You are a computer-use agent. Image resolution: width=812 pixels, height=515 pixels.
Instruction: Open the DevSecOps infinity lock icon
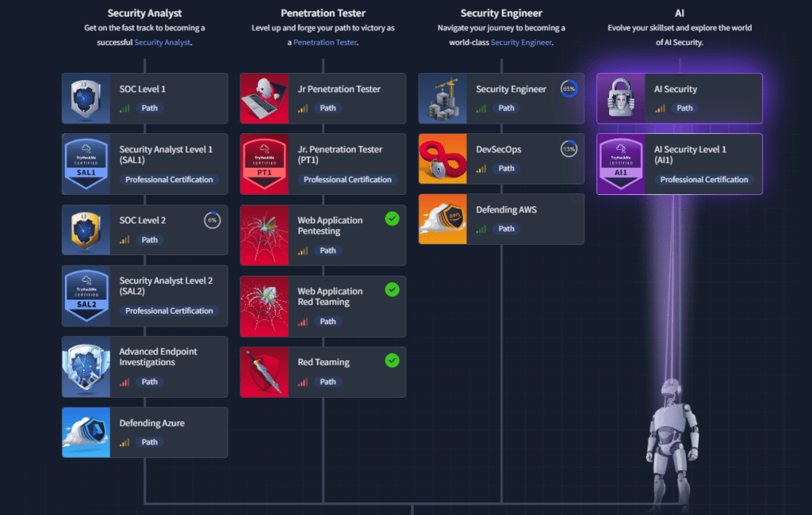coord(442,159)
